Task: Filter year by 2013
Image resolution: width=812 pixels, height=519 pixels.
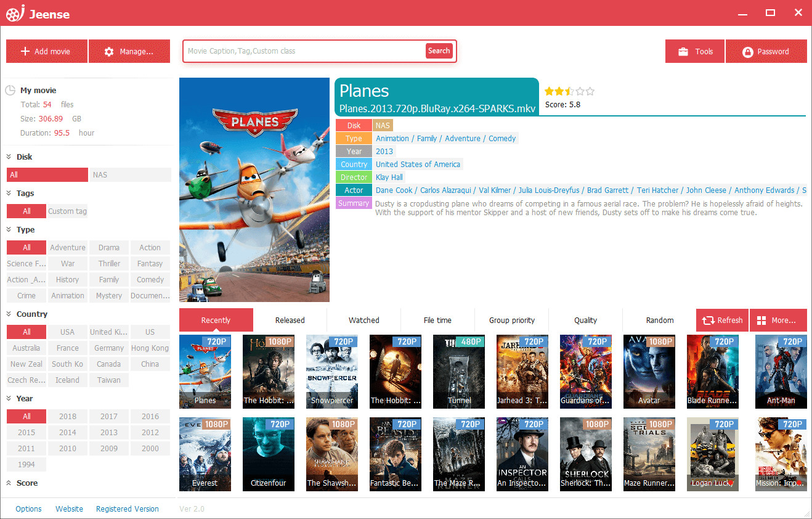Action: [x=109, y=433]
